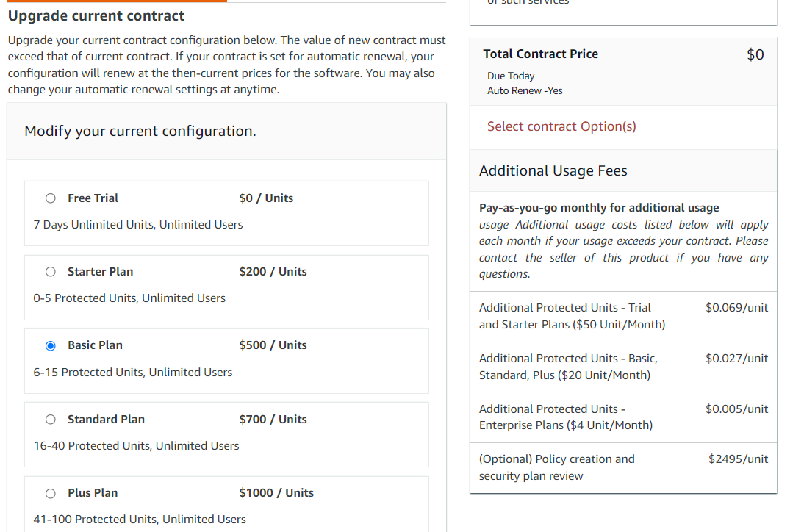Pick the Standard Plan radio button
This screenshot has height=532, width=804.
pos(51,420)
